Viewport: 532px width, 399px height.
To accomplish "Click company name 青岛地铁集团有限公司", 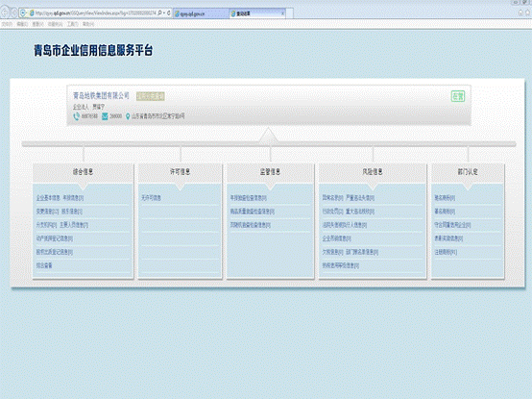I will (101, 96).
